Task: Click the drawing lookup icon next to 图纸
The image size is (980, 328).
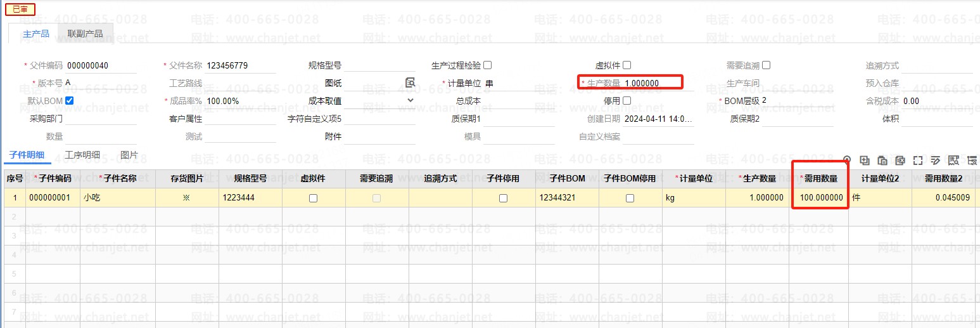Action: pyautogui.click(x=410, y=82)
